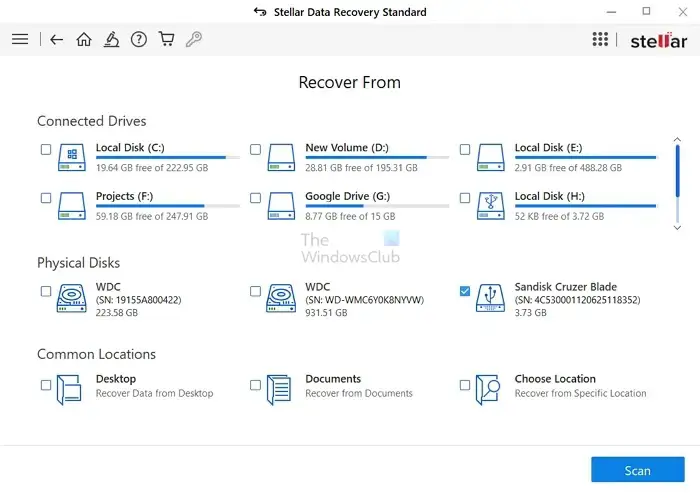Click the Projects (F:) drive icon
This screenshot has width=700, height=493.
coord(71,205)
